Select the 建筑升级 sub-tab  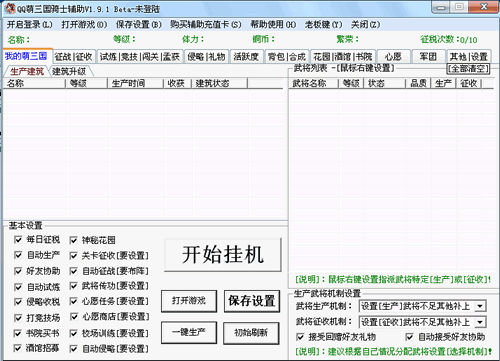[x=69, y=71]
